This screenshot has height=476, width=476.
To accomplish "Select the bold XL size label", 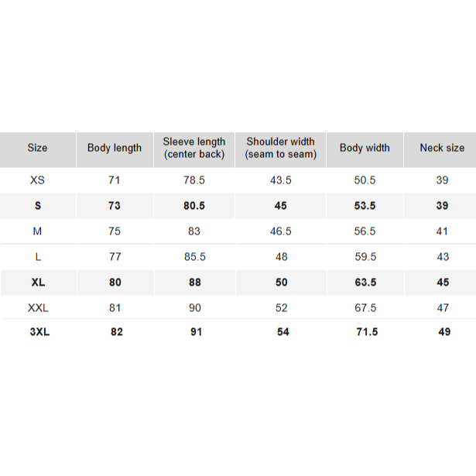I will (x=38, y=283).
